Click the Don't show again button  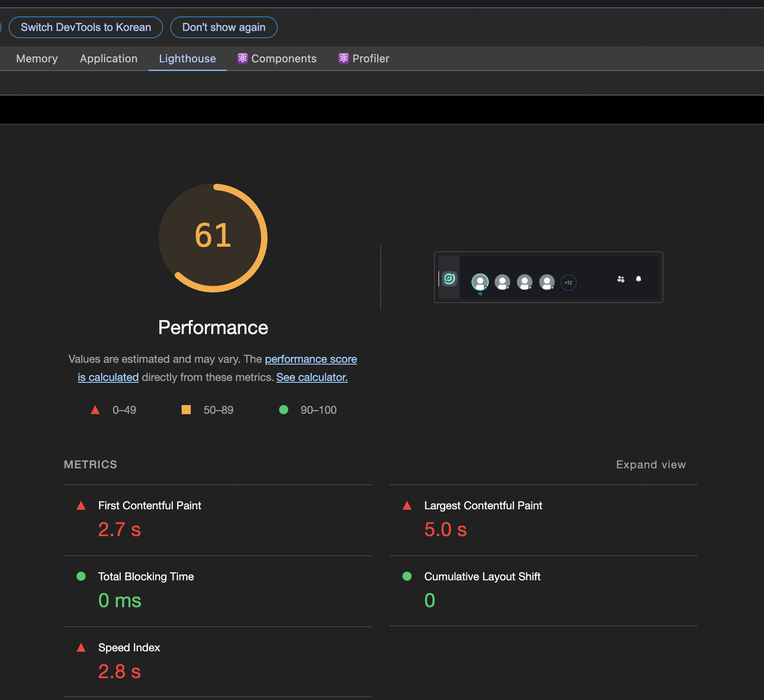[224, 27]
